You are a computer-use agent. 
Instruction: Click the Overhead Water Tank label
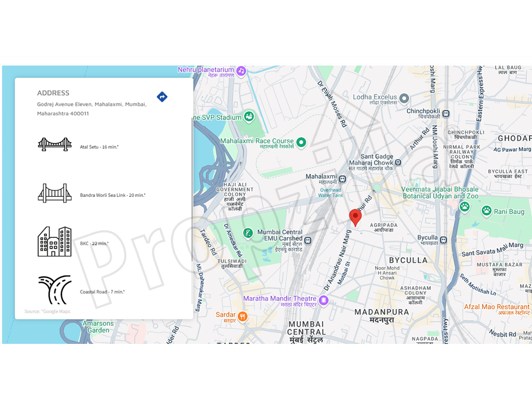point(330,193)
